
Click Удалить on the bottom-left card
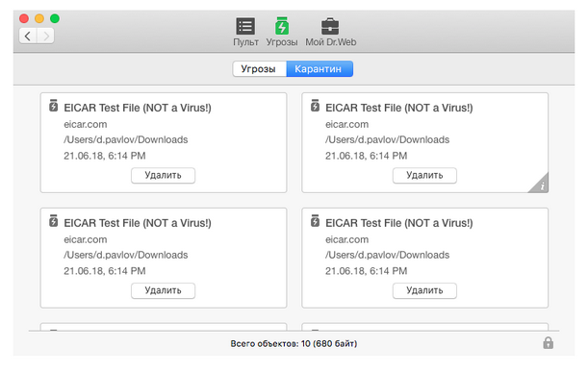(x=164, y=290)
